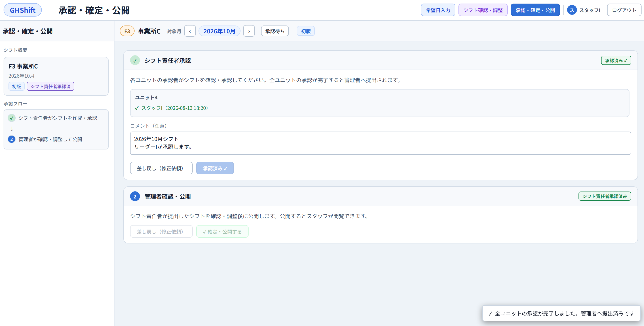Click the 初版 tag in シフト概要 card

[17, 86]
